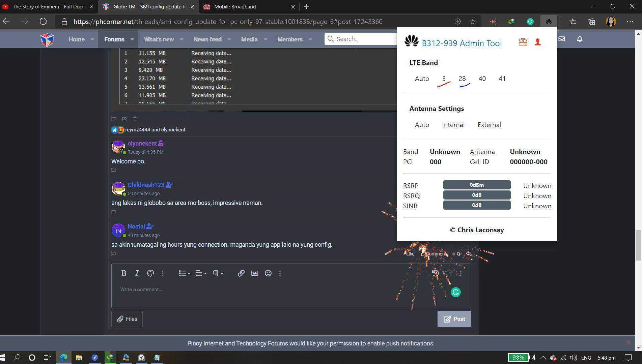The height and width of the screenshot is (364, 642).
Task: Set antenna to Auto
Action: click(422, 125)
